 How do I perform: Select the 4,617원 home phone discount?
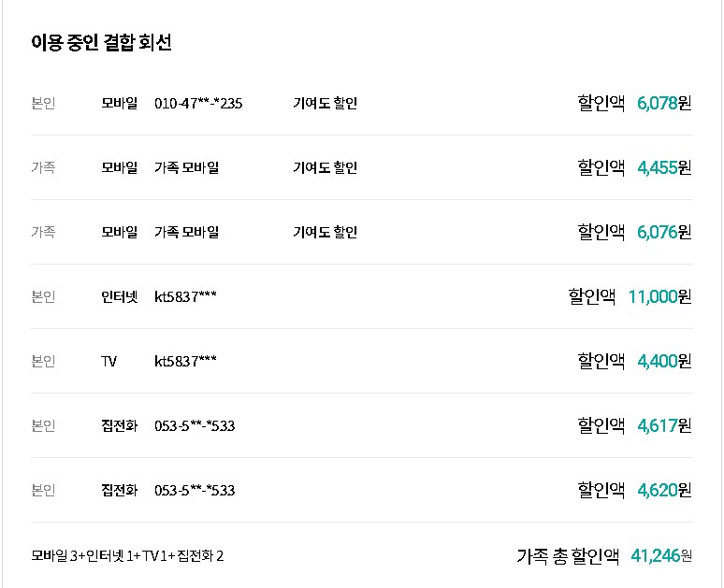pos(663,425)
